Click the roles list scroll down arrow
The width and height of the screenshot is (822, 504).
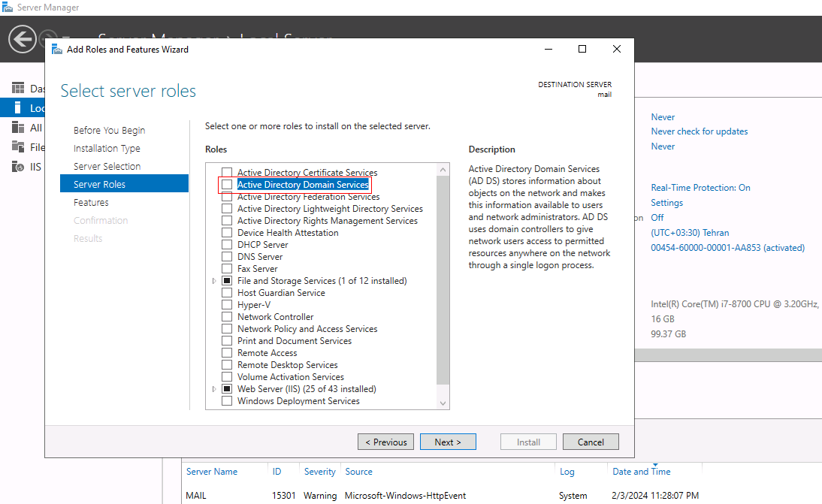coord(443,403)
